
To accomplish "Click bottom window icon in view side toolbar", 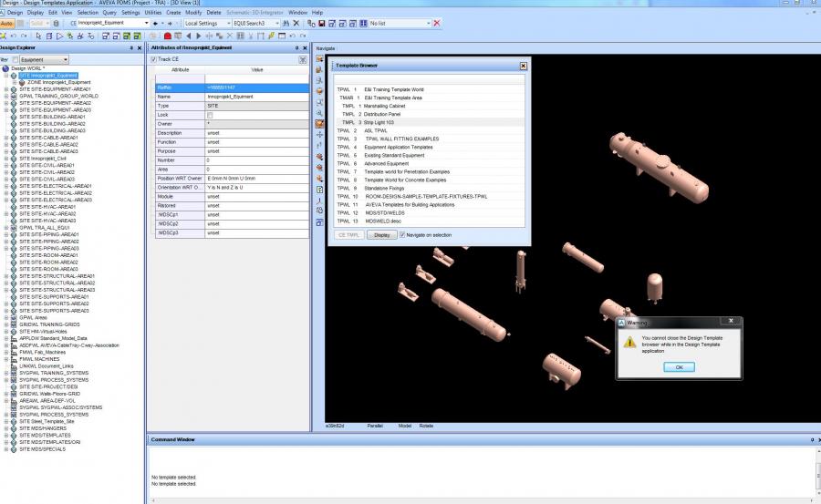I will [x=319, y=222].
